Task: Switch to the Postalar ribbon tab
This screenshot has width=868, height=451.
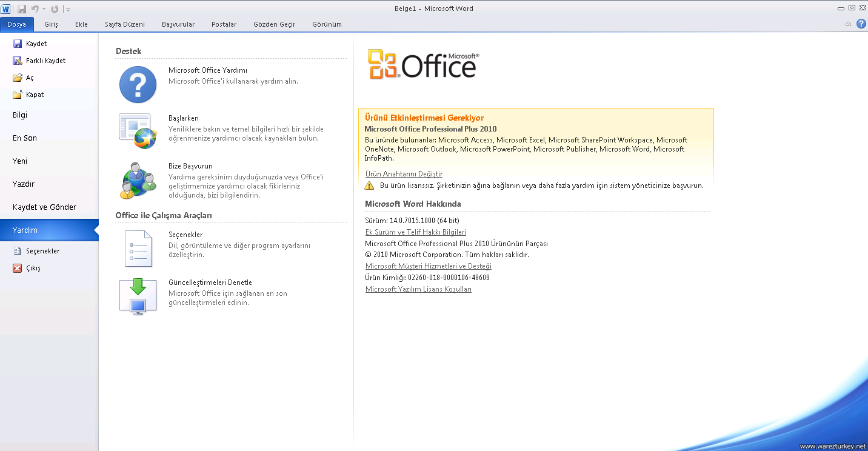Action: point(224,24)
